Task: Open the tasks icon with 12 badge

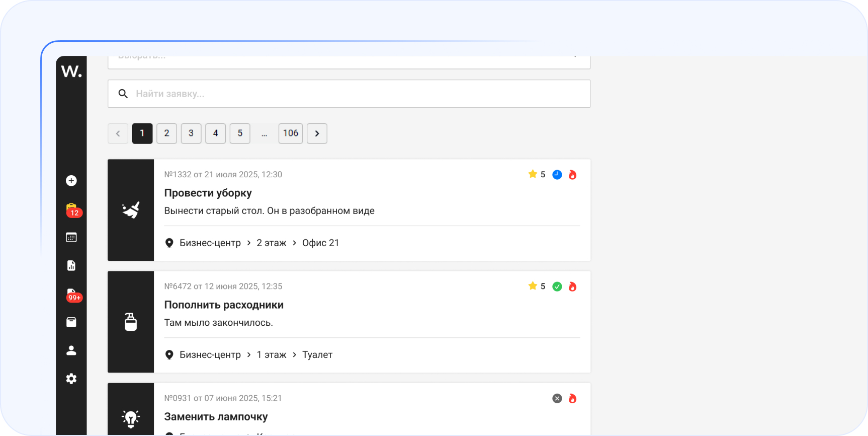Action: [71, 209]
